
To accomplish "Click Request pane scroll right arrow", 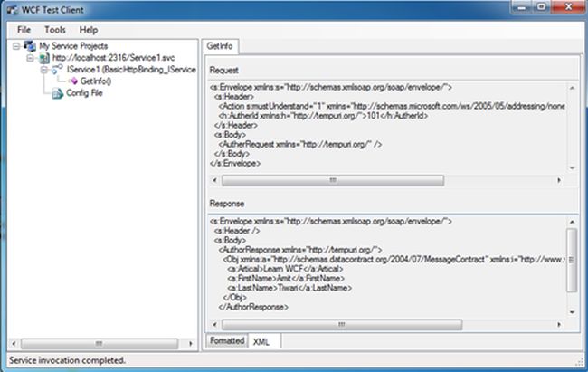I will coord(559,180).
